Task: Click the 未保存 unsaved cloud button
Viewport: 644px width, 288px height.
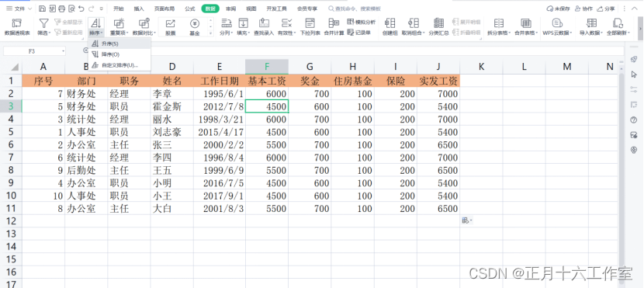Action: [x=558, y=9]
